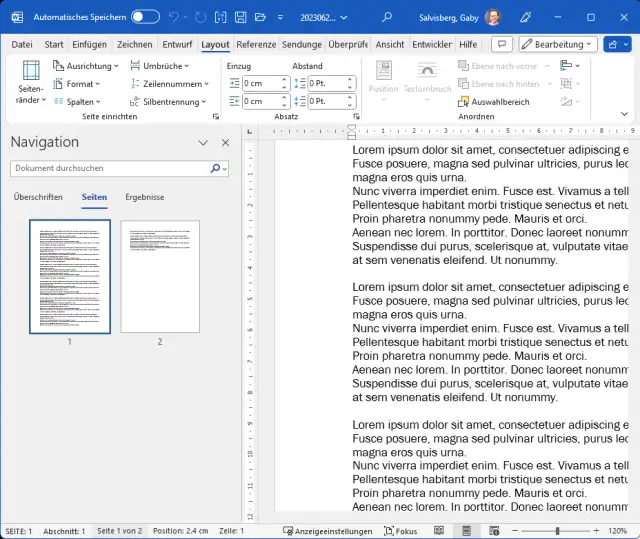Click the Auswahlbereich selection pane icon
Viewport: 640px width, 539px height.
click(464, 101)
